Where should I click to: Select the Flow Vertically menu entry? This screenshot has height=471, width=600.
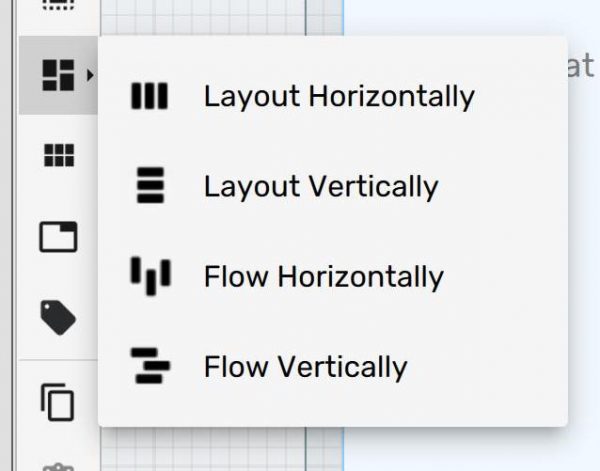pos(305,367)
